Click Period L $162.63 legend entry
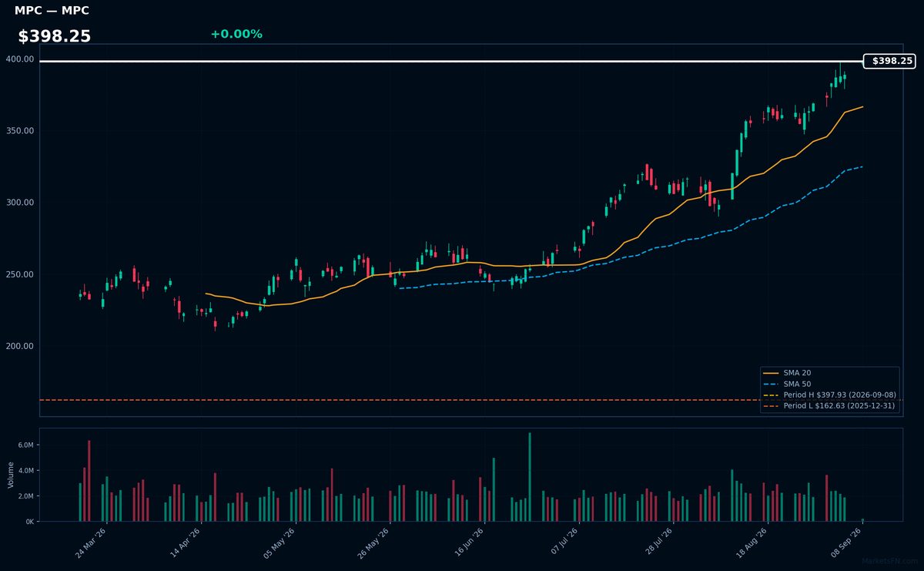This screenshot has width=924, height=571. pos(829,405)
